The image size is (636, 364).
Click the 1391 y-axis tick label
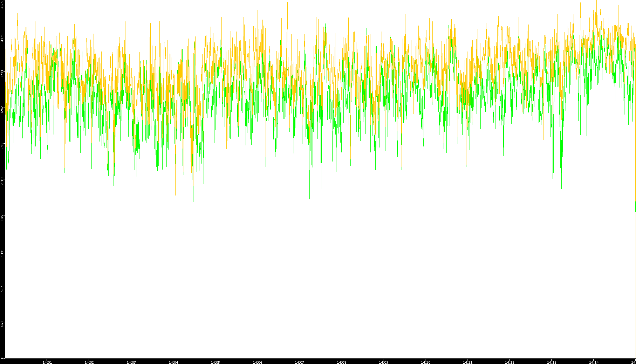pyautogui.click(x=2, y=253)
